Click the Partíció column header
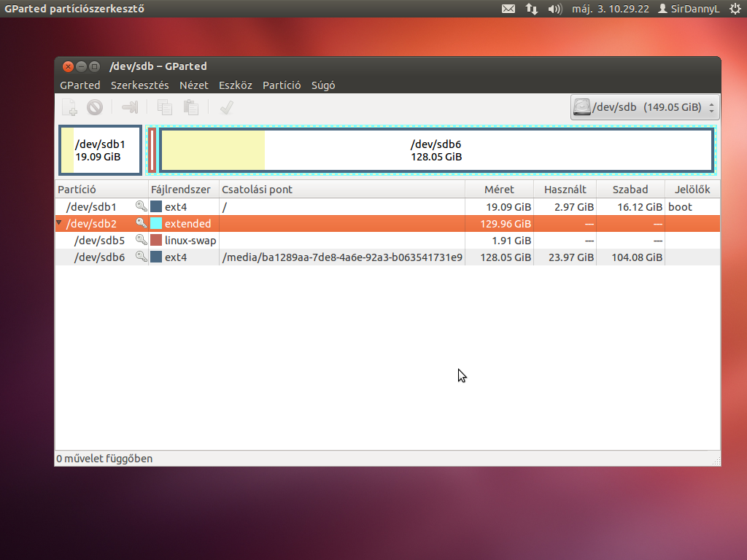The height and width of the screenshot is (560, 747). [102, 190]
